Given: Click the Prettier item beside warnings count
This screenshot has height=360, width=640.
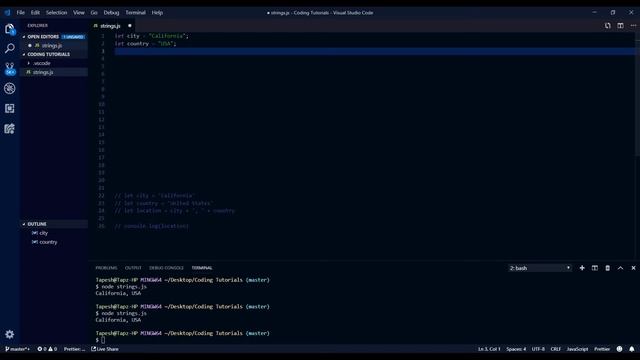Looking at the screenshot, I should 74,349.
